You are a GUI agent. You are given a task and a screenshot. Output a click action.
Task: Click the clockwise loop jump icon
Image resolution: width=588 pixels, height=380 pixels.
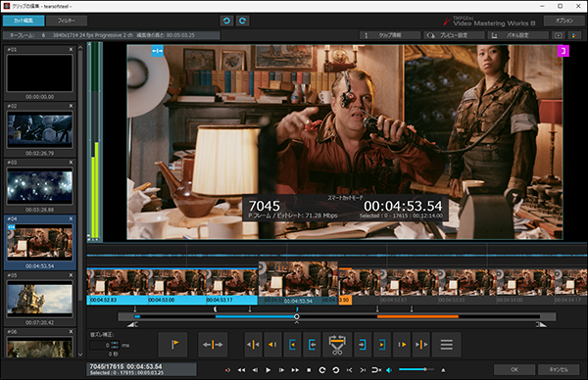click(322, 370)
